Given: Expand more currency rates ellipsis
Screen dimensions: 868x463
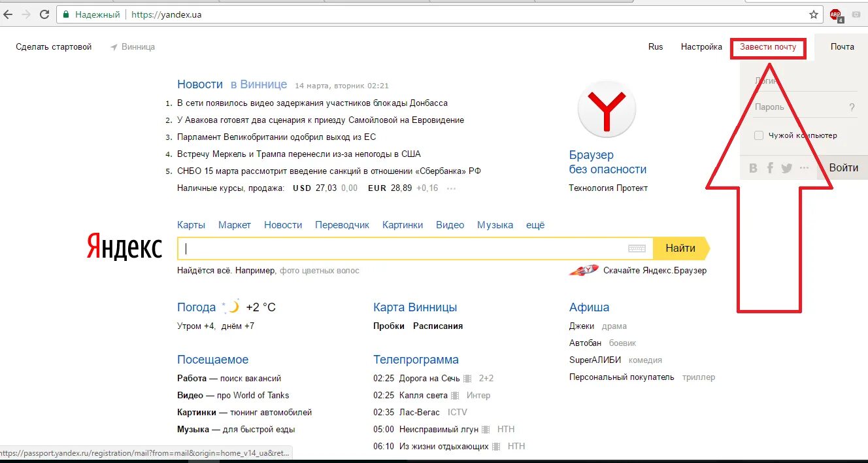Looking at the screenshot, I should point(450,188).
